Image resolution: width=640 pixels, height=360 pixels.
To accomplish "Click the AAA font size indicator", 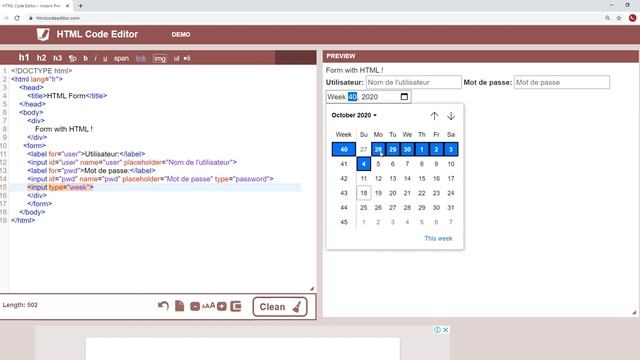I will coord(208,306).
